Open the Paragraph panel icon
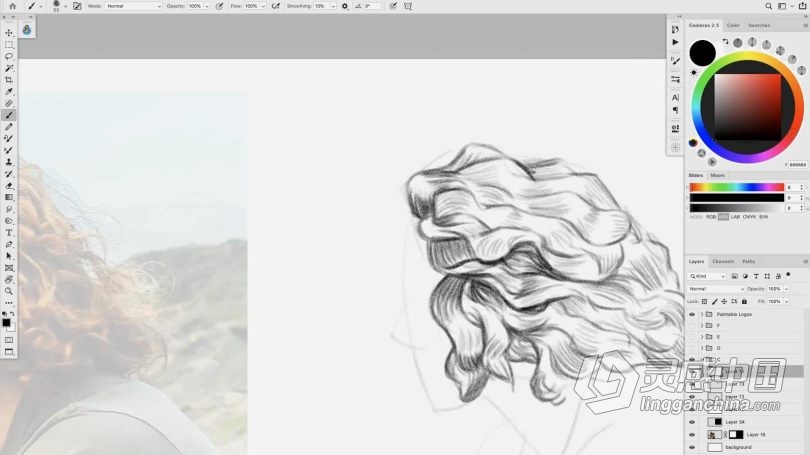This screenshot has width=810, height=455. (675, 110)
